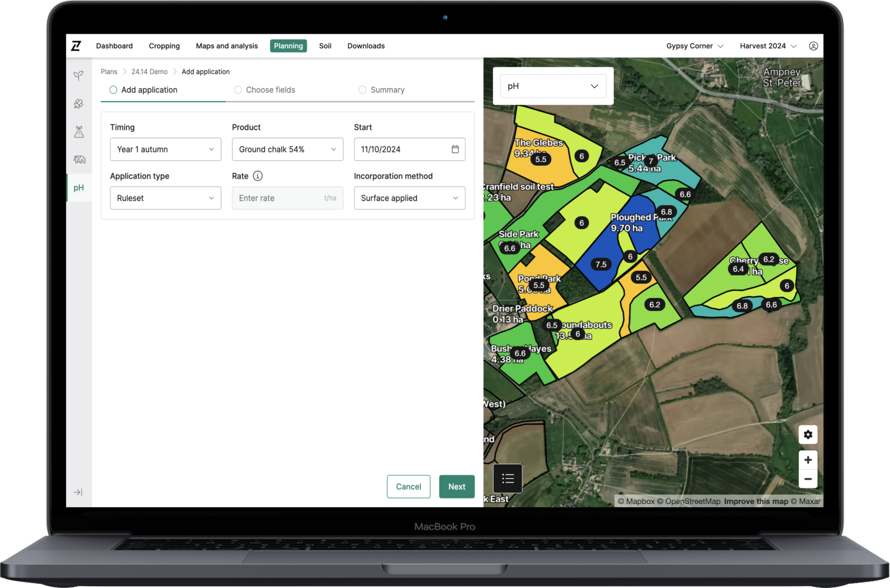
Task: Zoom in on the map with the plus button
Action: pyautogui.click(x=808, y=459)
